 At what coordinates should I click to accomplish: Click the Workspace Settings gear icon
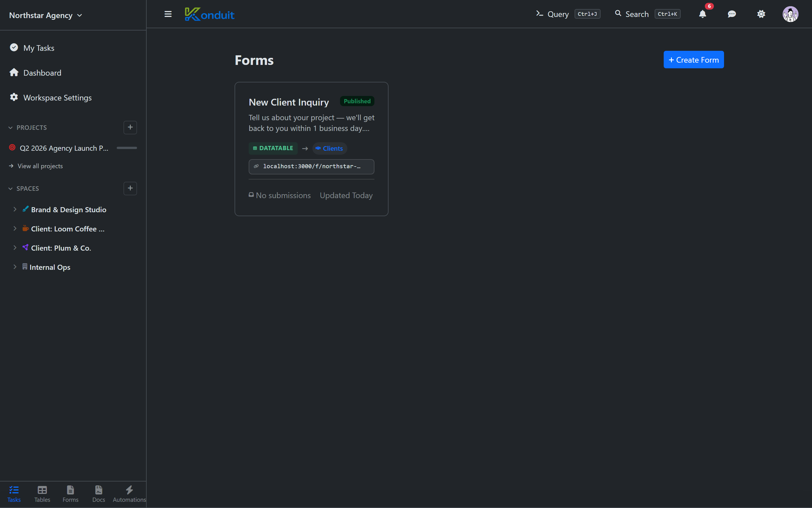click(14, 97)
